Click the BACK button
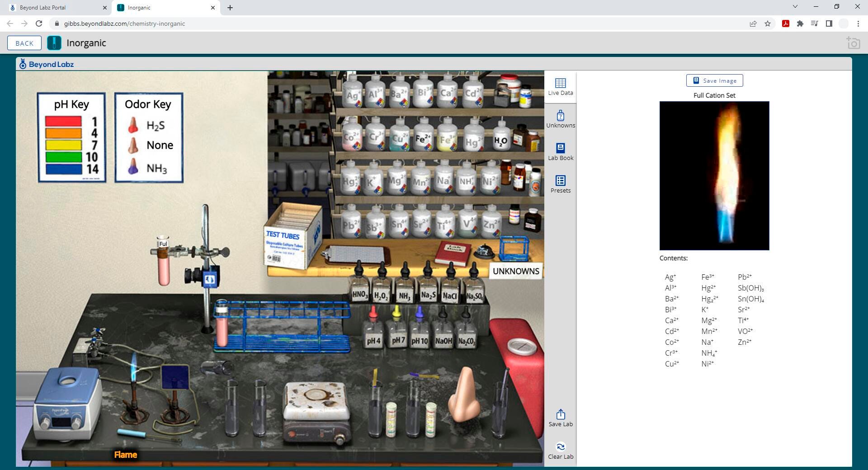Viewport: 868px width, 470px height. [x=24, y=43]
